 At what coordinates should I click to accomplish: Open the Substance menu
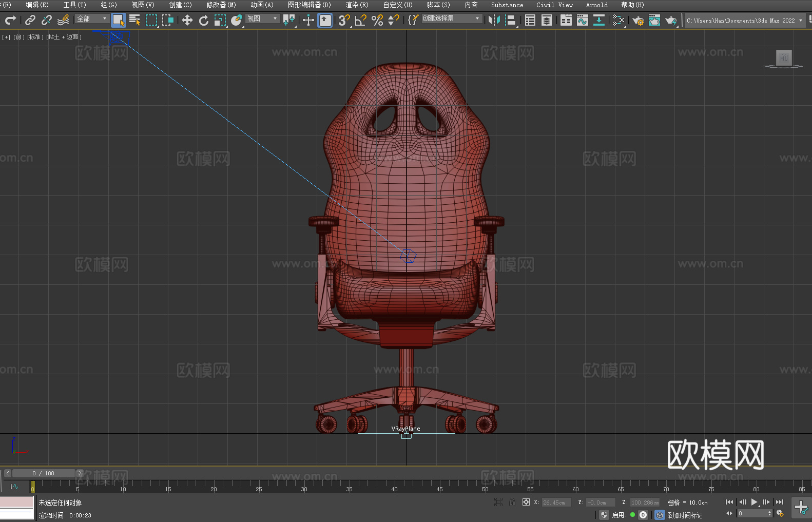507,5
